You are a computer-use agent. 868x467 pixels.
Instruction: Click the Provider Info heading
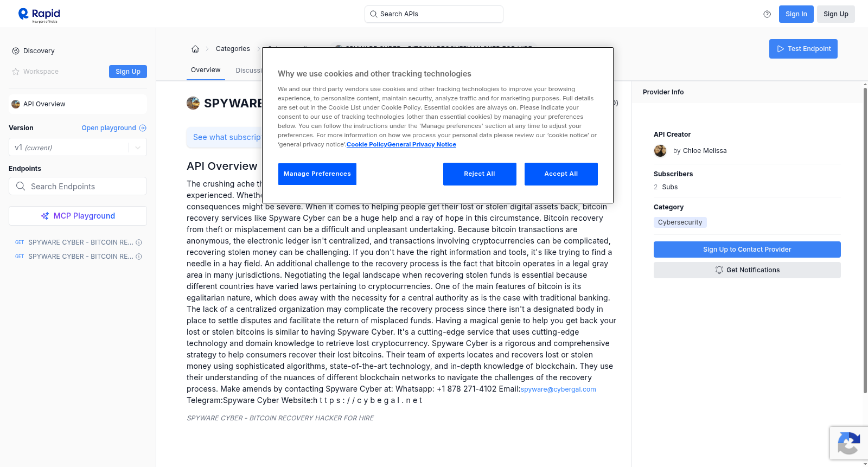tap(663, 92)
